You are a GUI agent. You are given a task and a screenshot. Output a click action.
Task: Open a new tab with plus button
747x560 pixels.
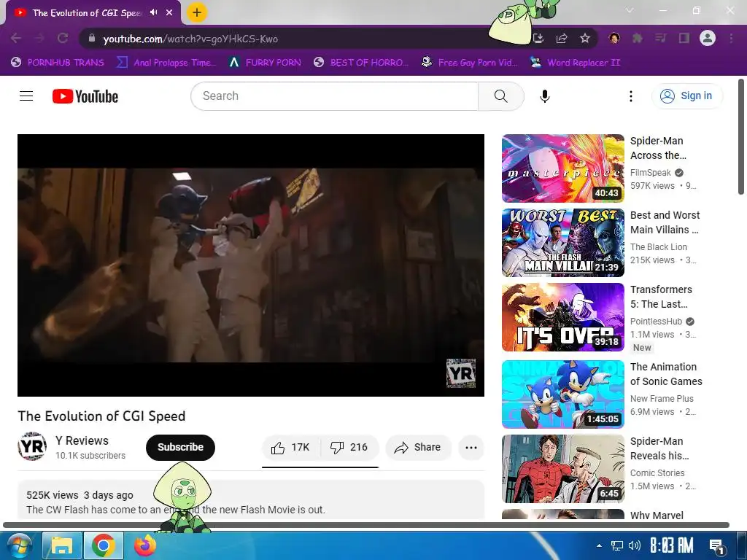pos(197,12)
